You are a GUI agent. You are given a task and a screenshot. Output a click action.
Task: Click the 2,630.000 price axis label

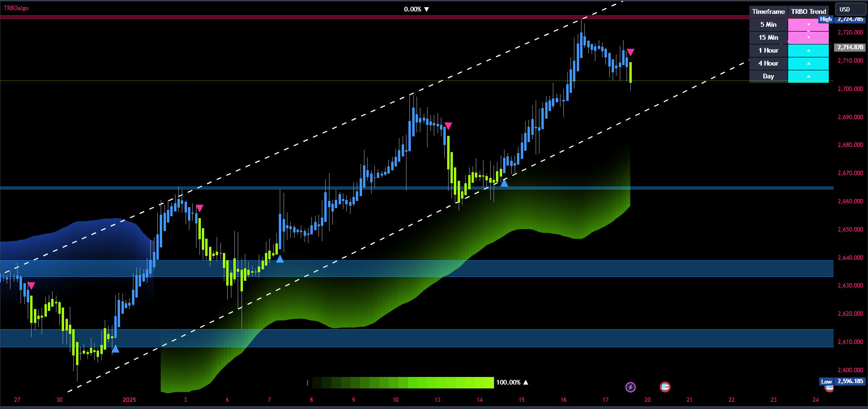coord(850,286)
